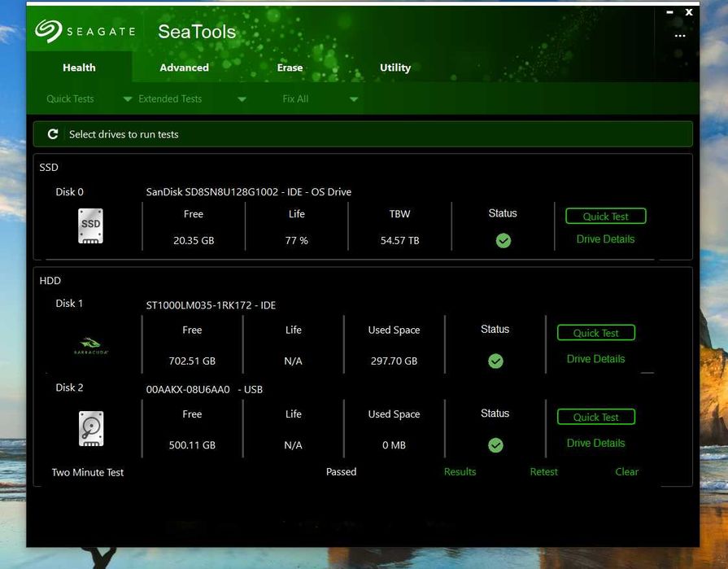Screen dimensions: 728x569
Task: Click the 500.11 GB free value
Action: 192,444
